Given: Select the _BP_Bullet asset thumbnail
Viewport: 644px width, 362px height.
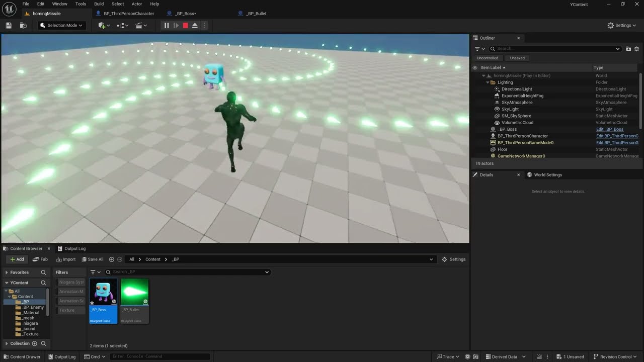Looking at the screenshot, I should [x=135, y=301].
